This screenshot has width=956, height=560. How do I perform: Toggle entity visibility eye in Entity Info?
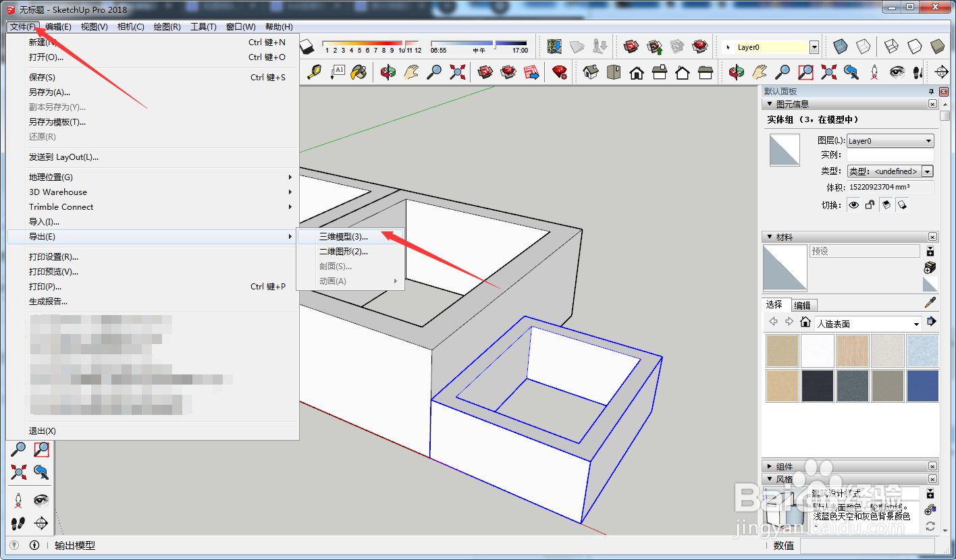[854, 204]
